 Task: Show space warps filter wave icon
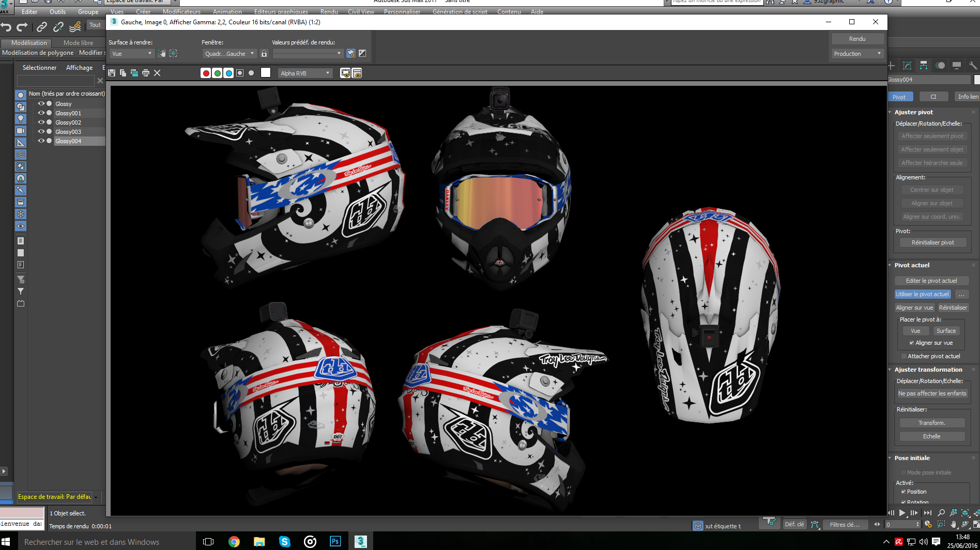(21, 155)
